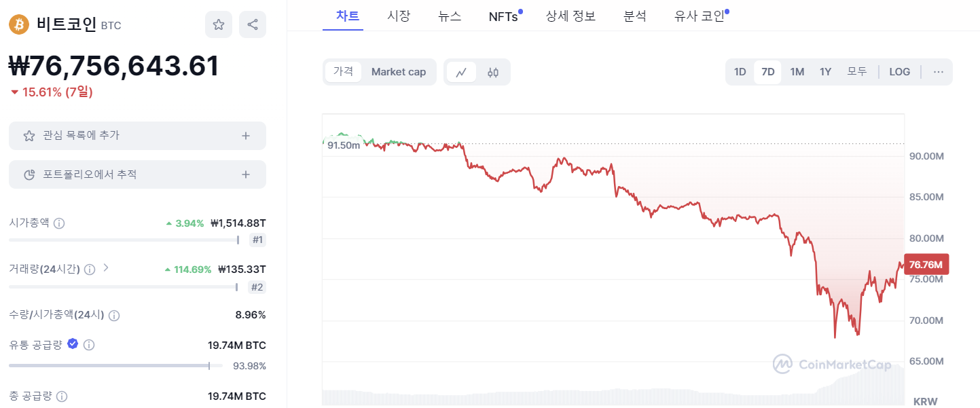The height and width of the screenshot is (408, 980).
Task: Select the 1Y time range
Action: tap(825, 72)
